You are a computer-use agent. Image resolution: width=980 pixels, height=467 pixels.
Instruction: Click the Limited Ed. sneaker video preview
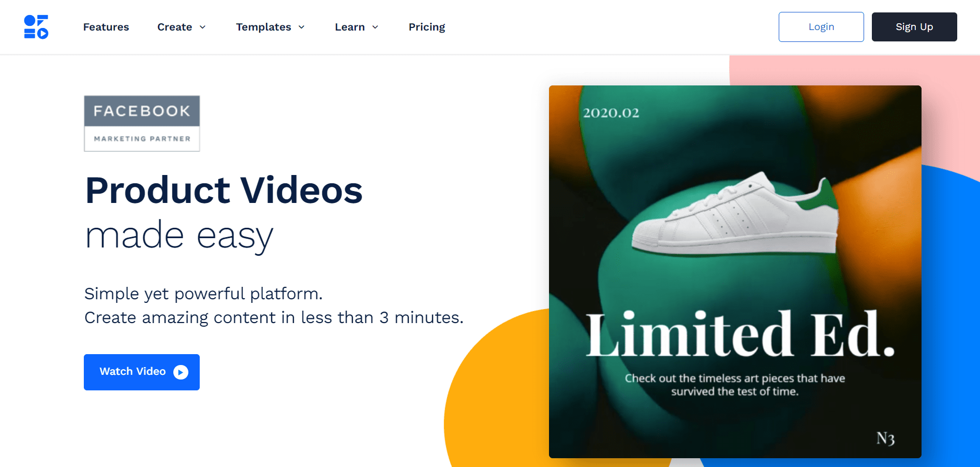735,272
